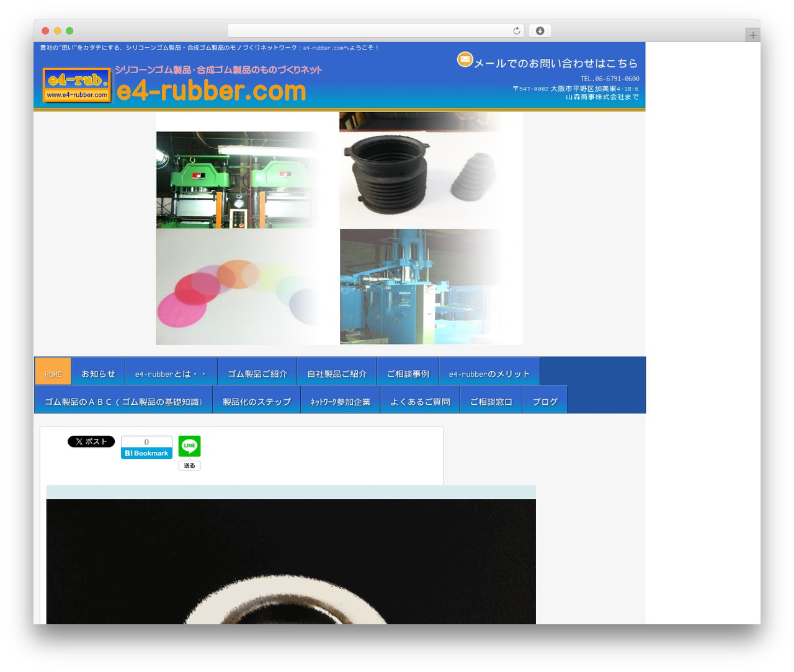This screenshot has width=794, height=672.
Task: Click the colorful silicone discs photo
Action: (x=239, y=287)
